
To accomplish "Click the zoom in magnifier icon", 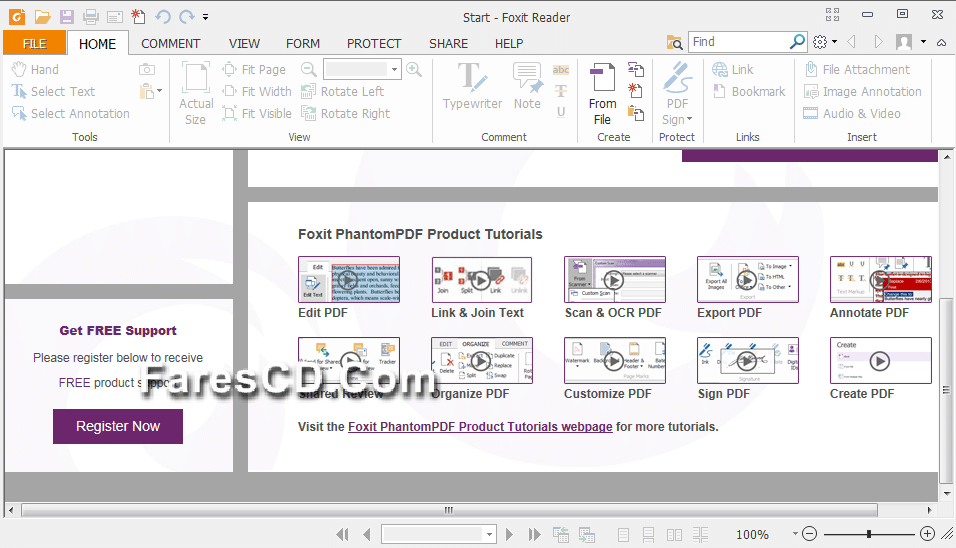I will pos(414,69).
